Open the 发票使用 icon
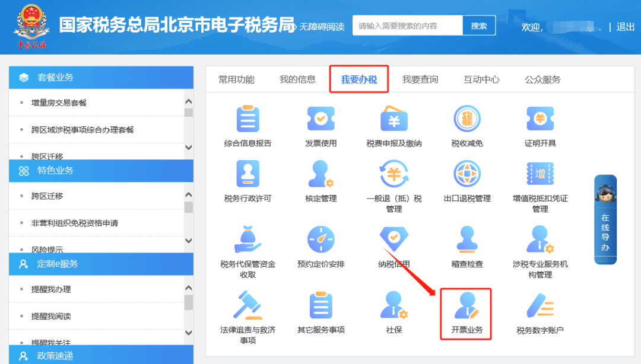641x364 pixels. click(321, 119)
